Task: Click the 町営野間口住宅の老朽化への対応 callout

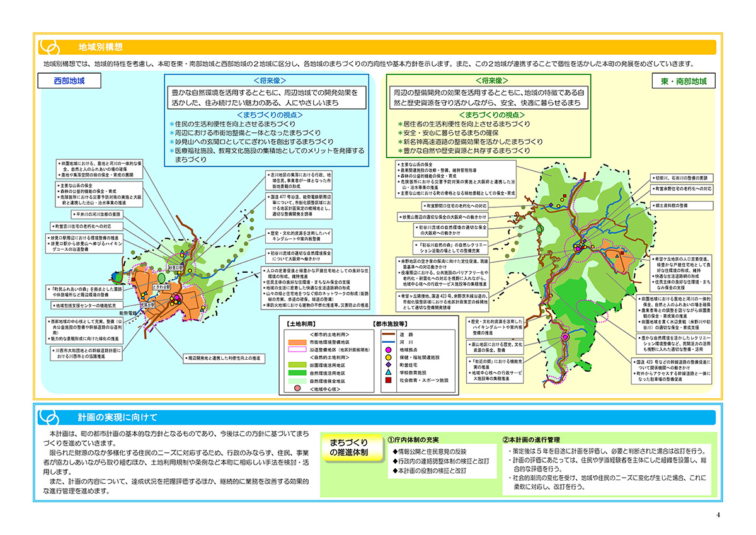Action: tap(455, 205)
